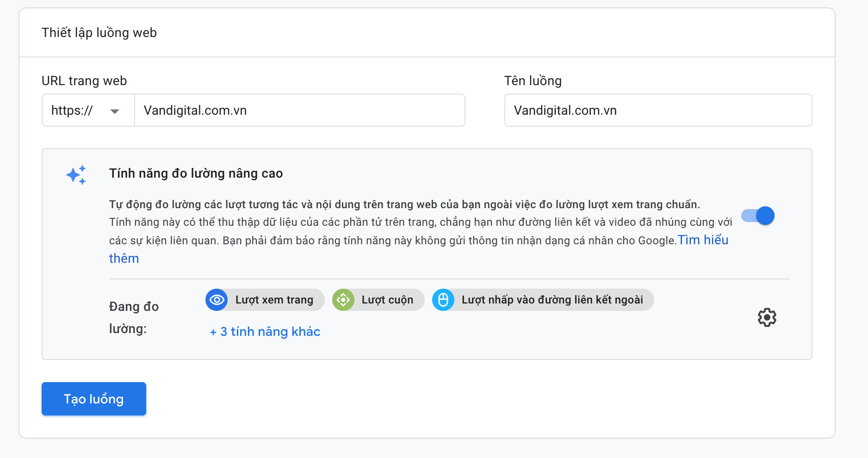The width and height of the screenshot is (868, 458).
Task: Click the URL trang web label
Action: 84,80
